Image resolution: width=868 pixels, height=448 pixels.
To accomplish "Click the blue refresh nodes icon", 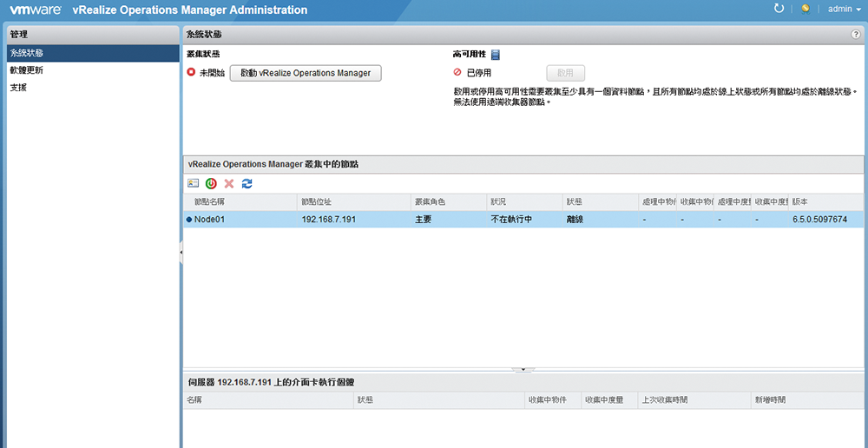I will pos(247,183).
